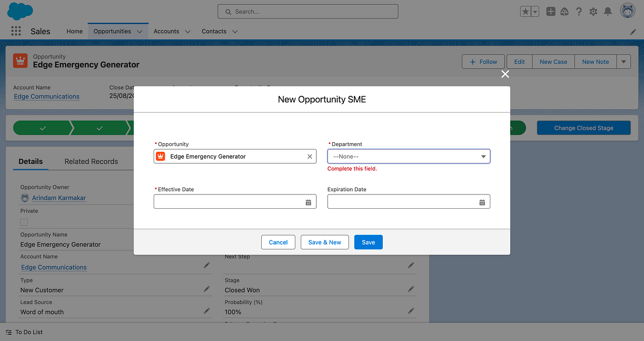This screenshot has width=644, height=341.
Task: Toggle the Private checkbox
Action: pyautogui.click(x=24, y=222)
